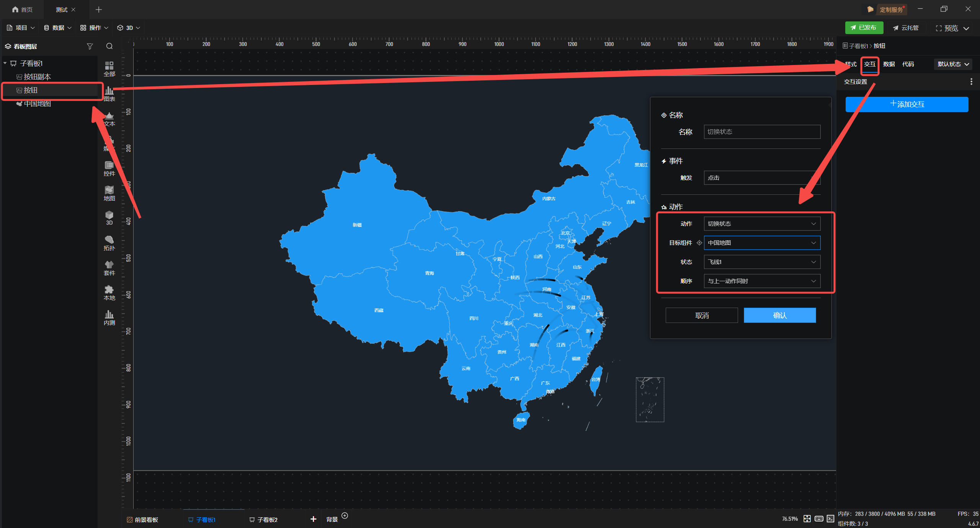Click the 添加交互 add interaction button
This screenshot has height=528, width=980.
tap(906, 104)
